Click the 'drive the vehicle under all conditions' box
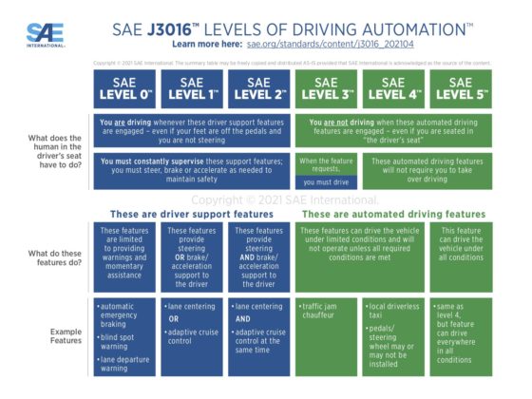 tap(461, 256)
